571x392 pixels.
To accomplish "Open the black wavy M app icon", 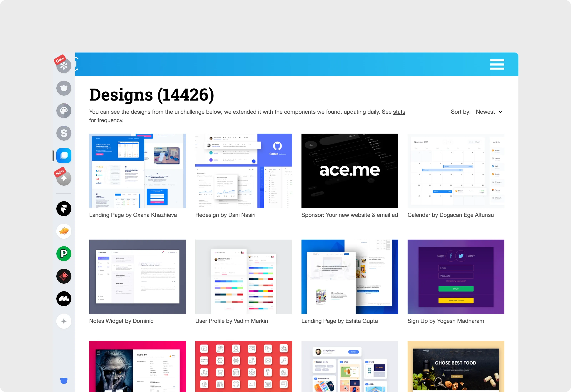I will pyautogui.click(x=64, y=299).
